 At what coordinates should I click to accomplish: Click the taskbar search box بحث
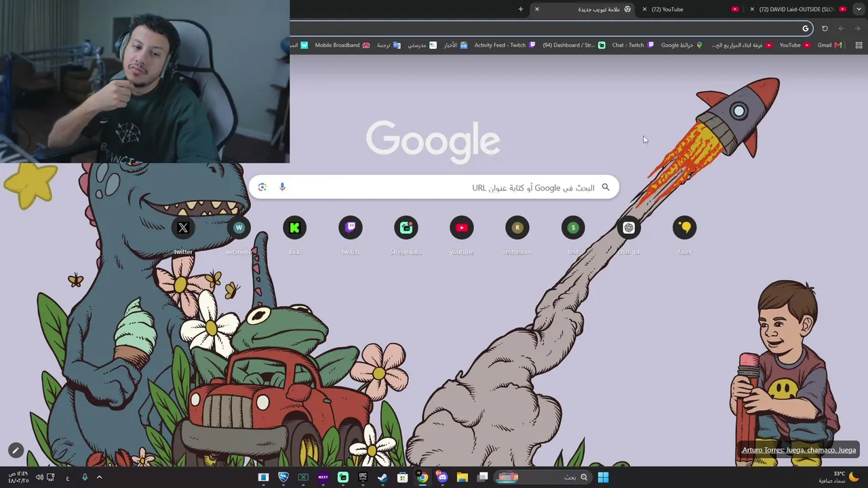[x=542, y=477]
